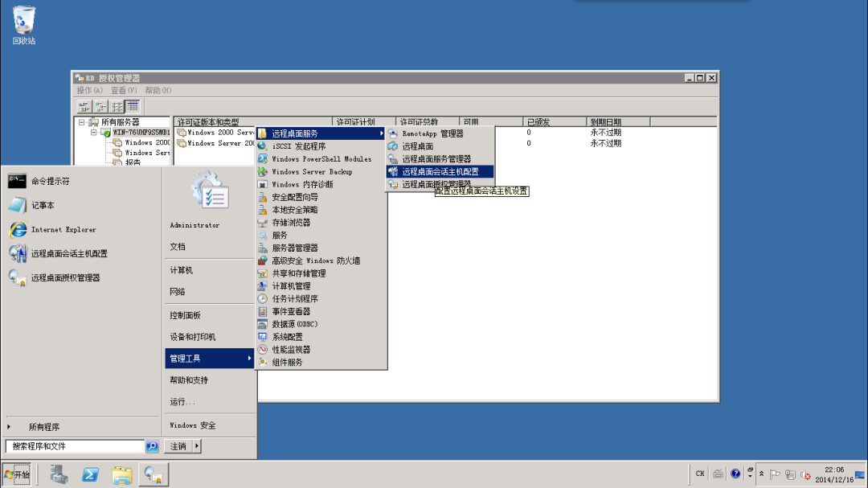Select 本地安全策略 menu entry

tap(321, 210)
